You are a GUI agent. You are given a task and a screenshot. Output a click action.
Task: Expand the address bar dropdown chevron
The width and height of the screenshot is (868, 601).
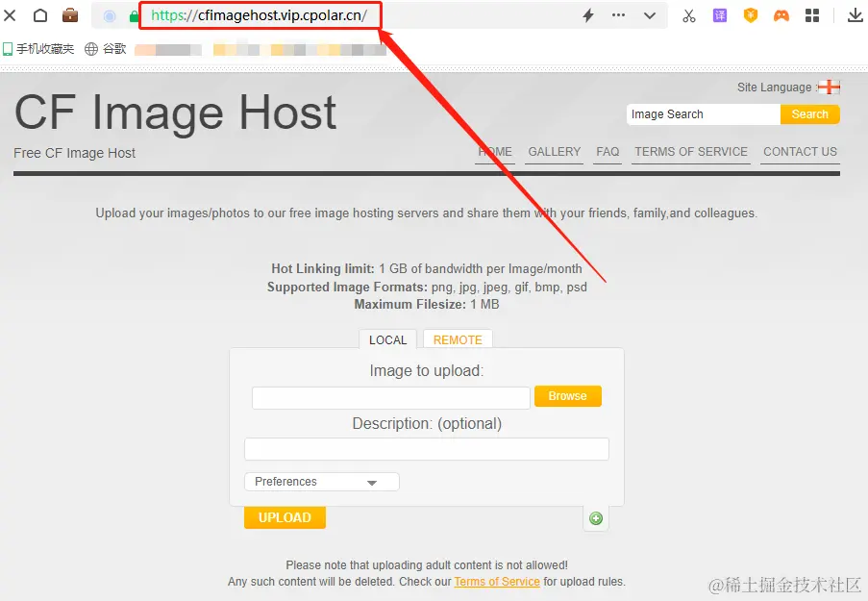pos(650,16)
